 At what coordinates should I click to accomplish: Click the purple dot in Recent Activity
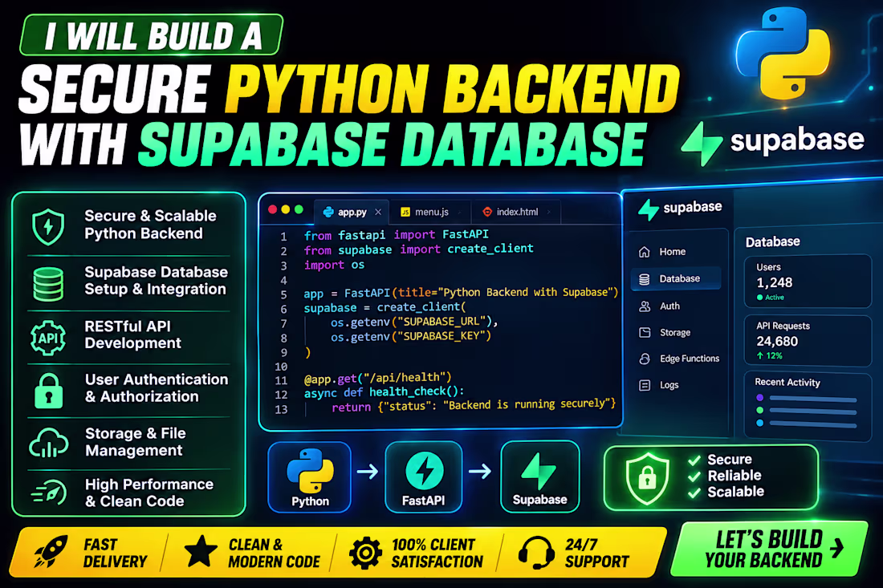point(759,398)
